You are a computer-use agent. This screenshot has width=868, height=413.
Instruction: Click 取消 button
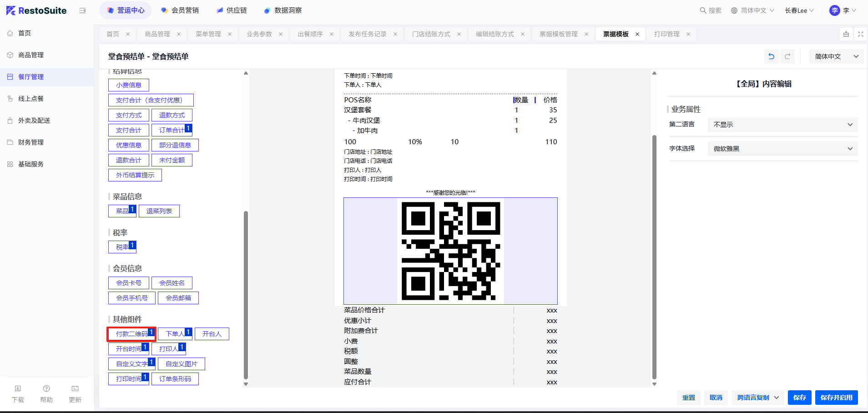point(716,398)
